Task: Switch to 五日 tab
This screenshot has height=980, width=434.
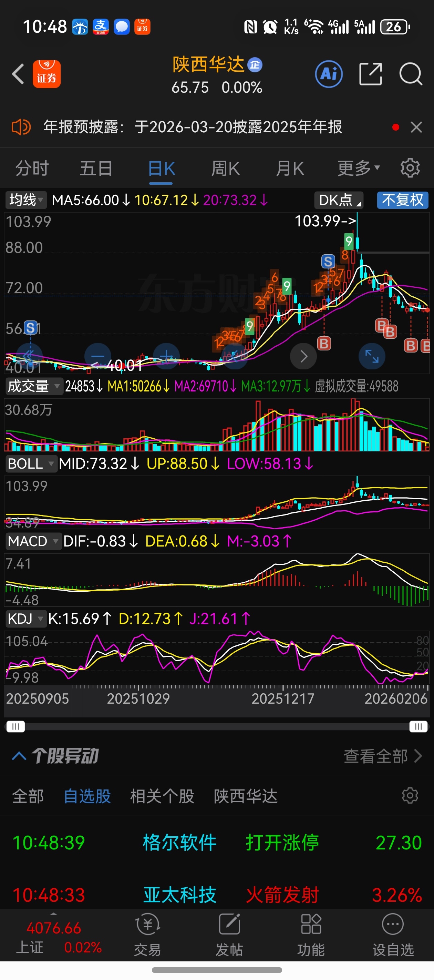Action: [x=96, y=168]
